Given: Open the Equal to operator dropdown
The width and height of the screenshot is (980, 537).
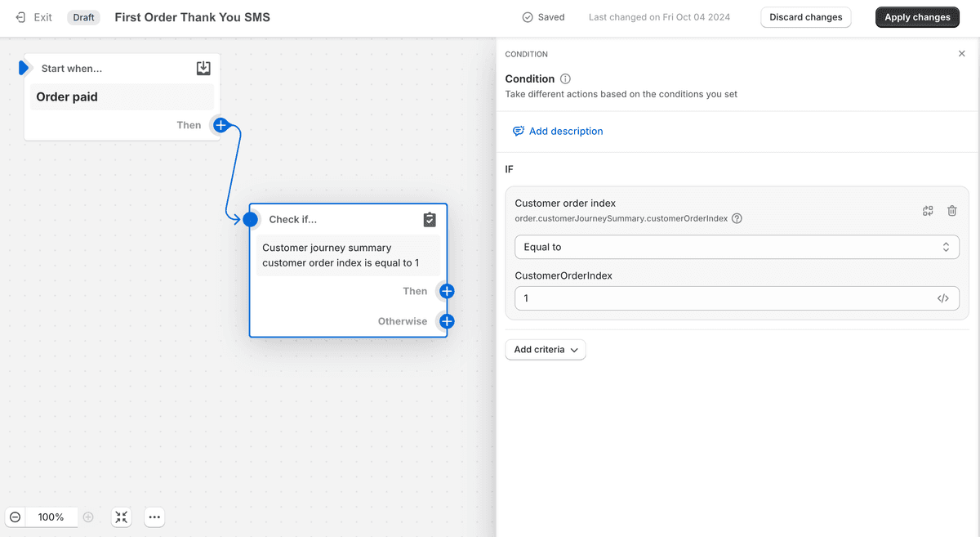Looking at the screenshot, I should pyautogui.click(x=737, y=247).
